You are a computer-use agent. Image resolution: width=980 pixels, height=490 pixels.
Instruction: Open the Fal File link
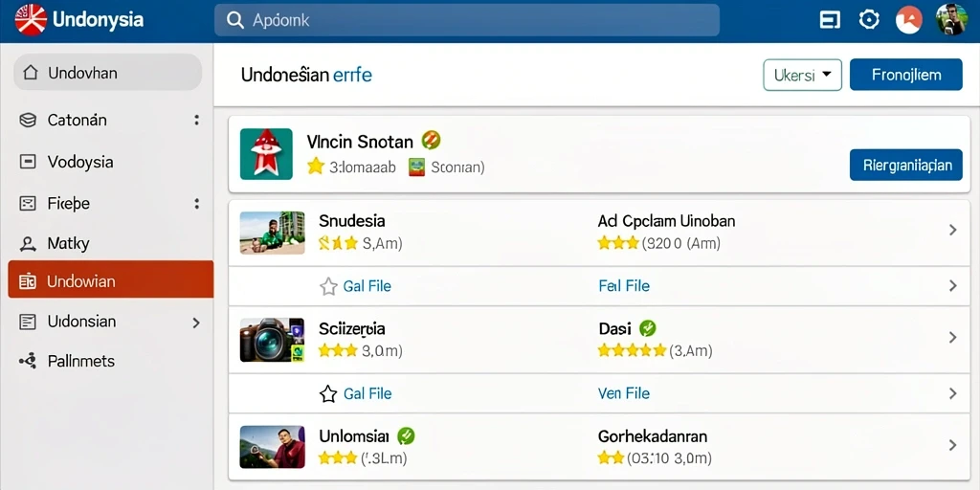click(x=624, y=286)
